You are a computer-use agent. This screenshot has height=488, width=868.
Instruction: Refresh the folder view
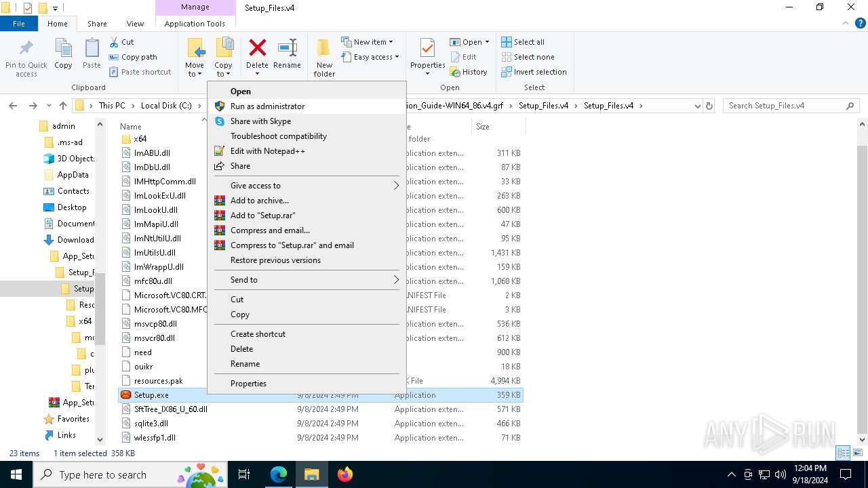(709, 106)
